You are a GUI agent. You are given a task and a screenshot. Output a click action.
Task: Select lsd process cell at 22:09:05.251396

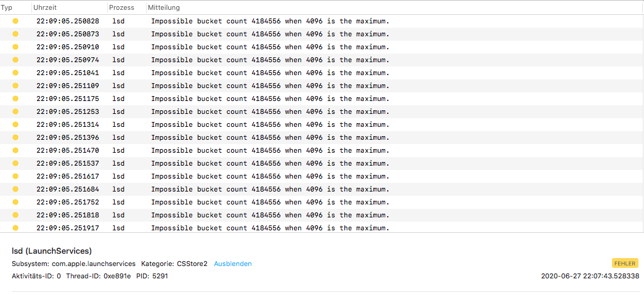118,137
